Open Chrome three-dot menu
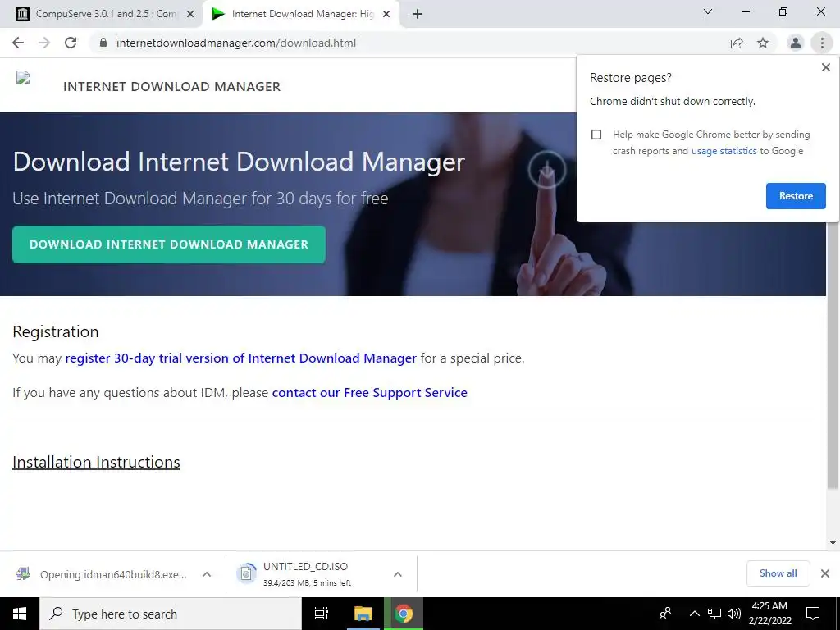The image size is (840, 630). [x=822, y=43]
